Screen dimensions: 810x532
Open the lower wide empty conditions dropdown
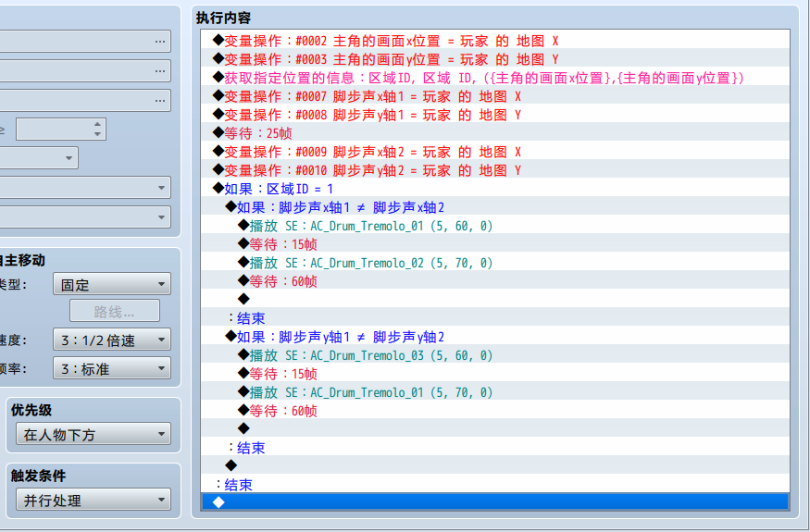click(x=85, y=217)
